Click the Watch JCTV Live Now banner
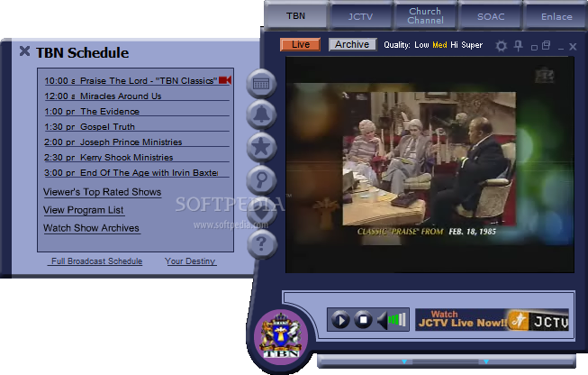588x375 pixels. 492,320
